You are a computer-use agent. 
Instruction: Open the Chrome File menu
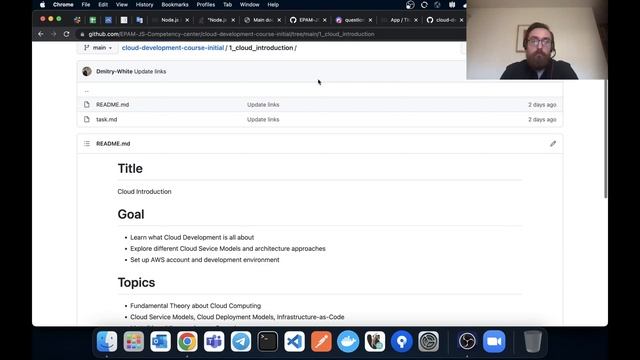coord(86,5)
